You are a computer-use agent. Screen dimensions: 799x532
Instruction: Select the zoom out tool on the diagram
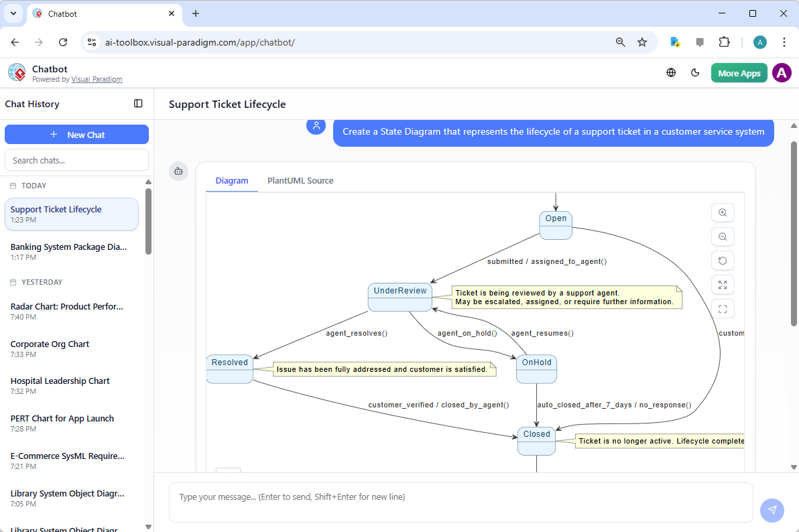(x=723, y=237)
